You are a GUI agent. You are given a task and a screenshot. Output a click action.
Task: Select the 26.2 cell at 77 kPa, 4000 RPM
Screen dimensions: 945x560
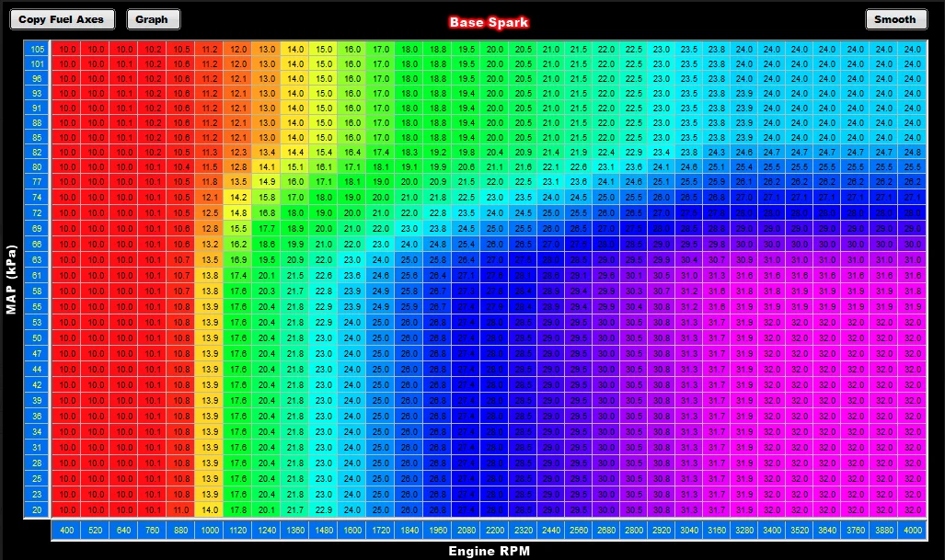pyautogui.click(x=913, y=181)
